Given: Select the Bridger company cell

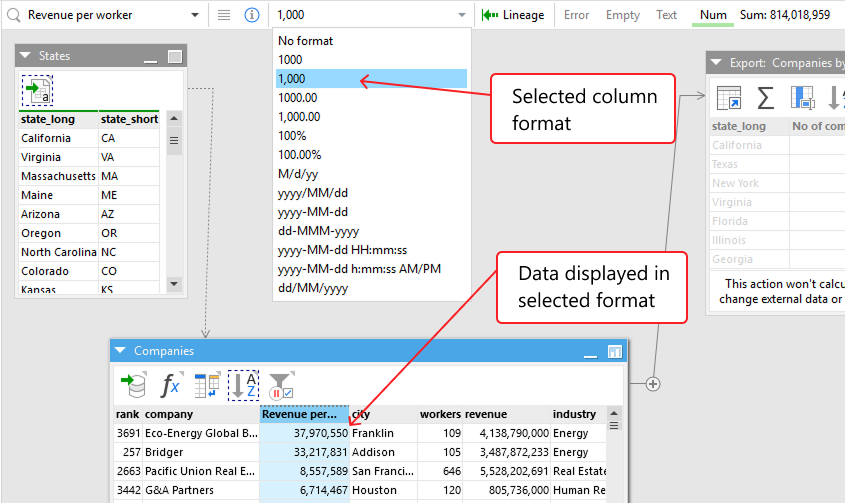Looking at the screenshot, I should 201,452.
